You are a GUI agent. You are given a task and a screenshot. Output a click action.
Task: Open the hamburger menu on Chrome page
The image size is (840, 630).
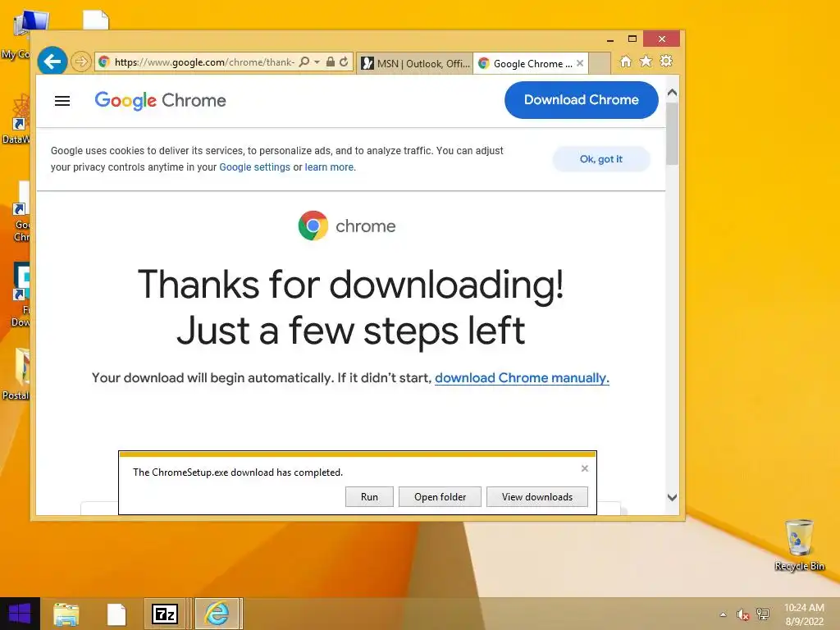tap(62, 101)
